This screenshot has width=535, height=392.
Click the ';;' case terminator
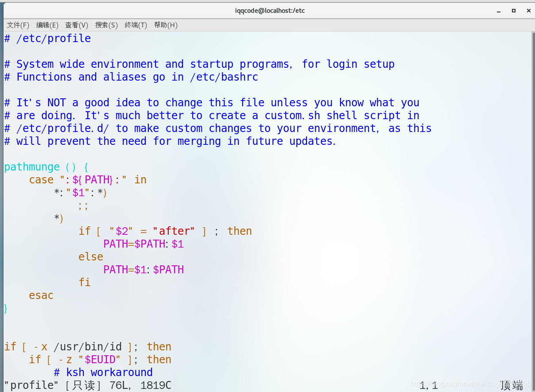click(x=83, y=206)
